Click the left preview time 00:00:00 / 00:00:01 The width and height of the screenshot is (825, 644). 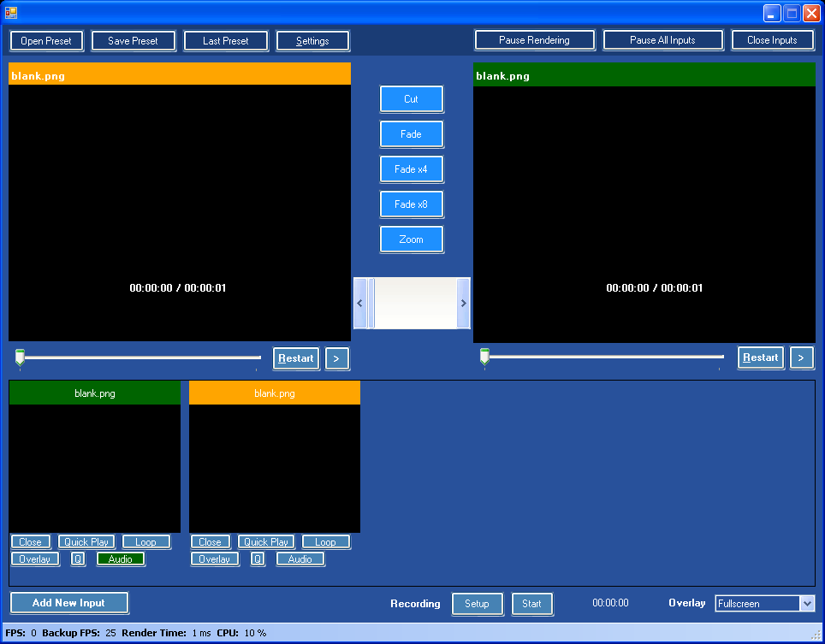coord(178,287)
